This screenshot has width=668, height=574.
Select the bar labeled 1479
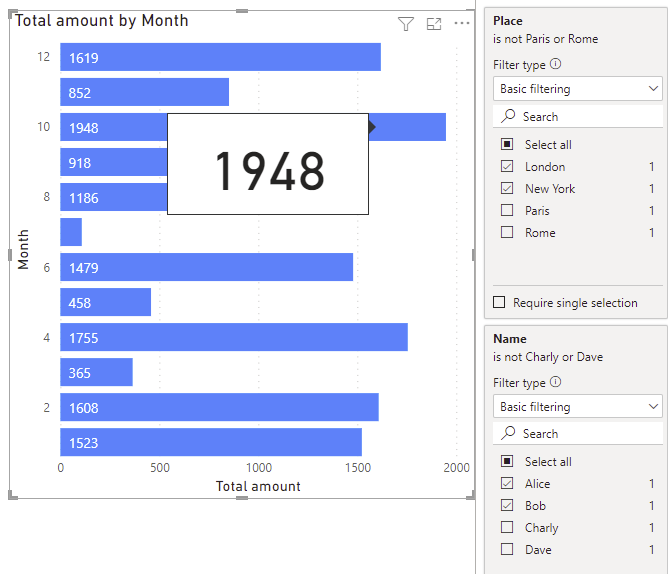click(207, 267)
